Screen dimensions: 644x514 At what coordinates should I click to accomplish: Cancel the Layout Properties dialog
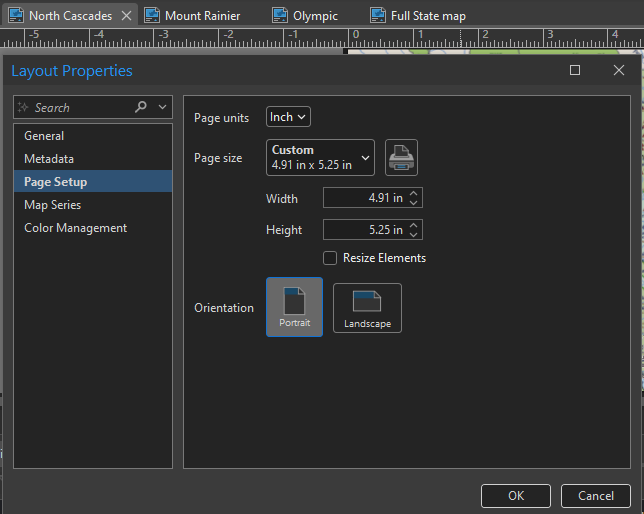coord(596,496)
